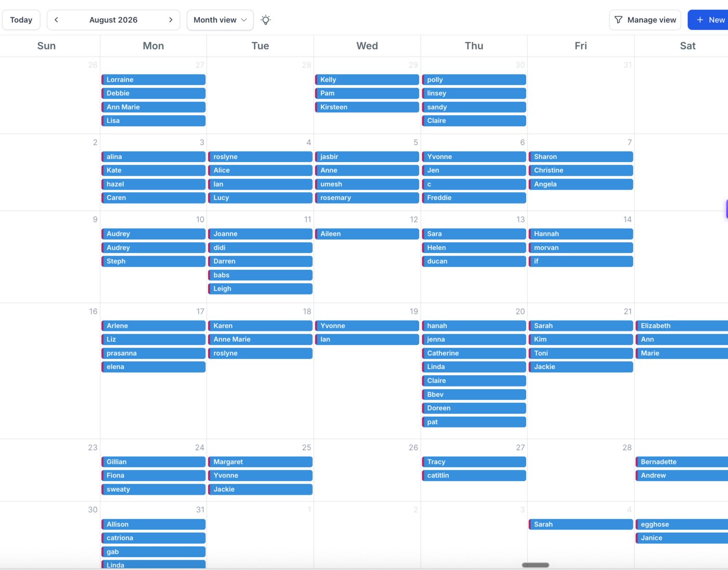Screen dimensions: 728x570
Task: Open the Janice event
Action: tap(682, 538)
